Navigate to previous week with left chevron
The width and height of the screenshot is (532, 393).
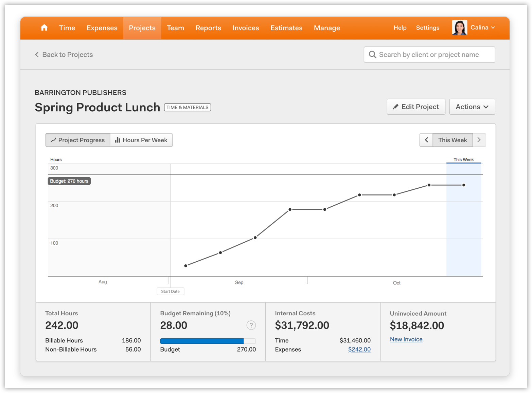tap(426, 140)
